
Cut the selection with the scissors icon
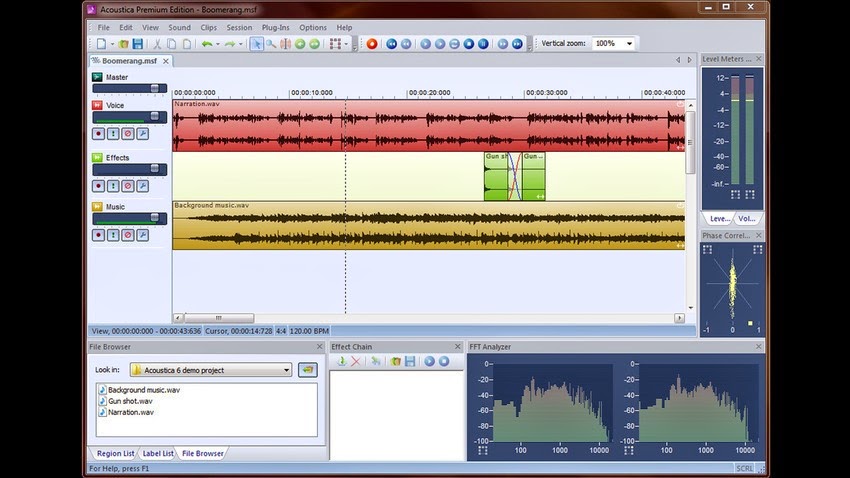pos(157,44)
